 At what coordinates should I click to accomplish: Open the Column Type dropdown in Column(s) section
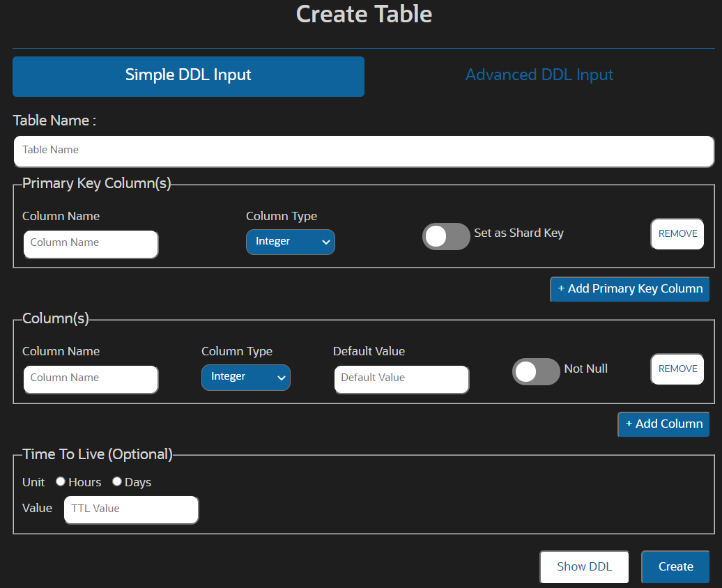click(245, 377)
